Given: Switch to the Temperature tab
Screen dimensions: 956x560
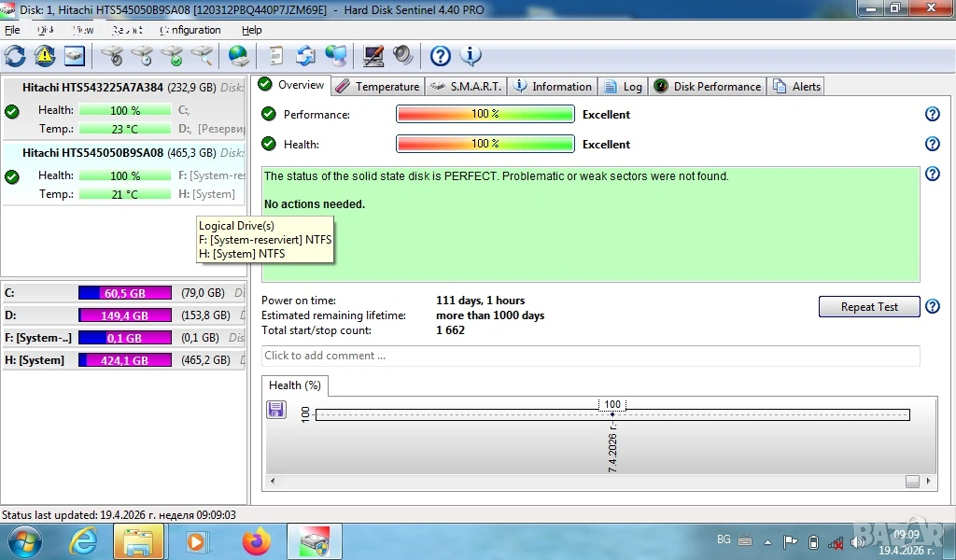Looking at the screenshot, I should pos(377,87).
